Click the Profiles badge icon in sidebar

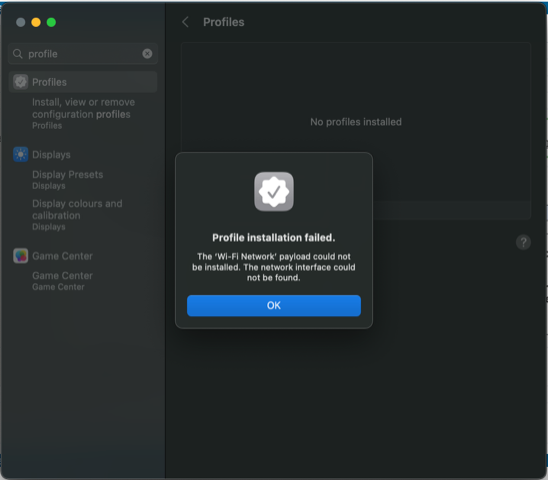pyautogui.click(x=21, y=82)
